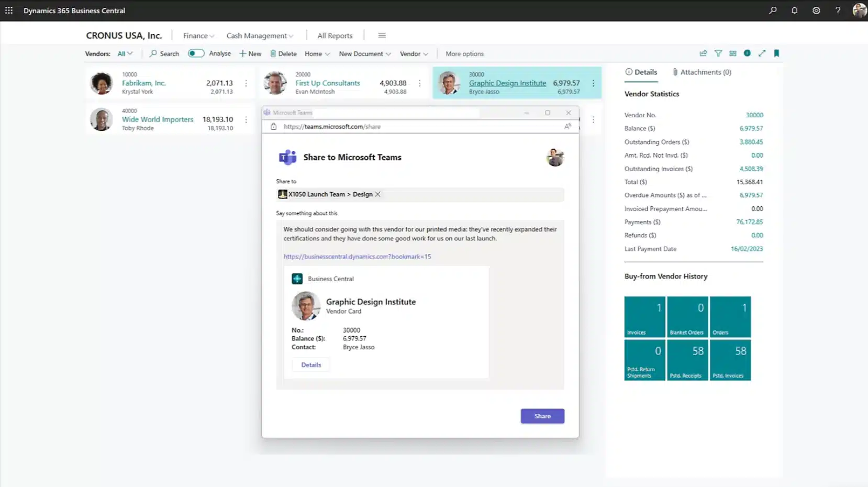The width and height of the screenshot is (868, 487).
Task: Open more actions for Fabrikam, Inc.
Action: (x=246, y=83)
